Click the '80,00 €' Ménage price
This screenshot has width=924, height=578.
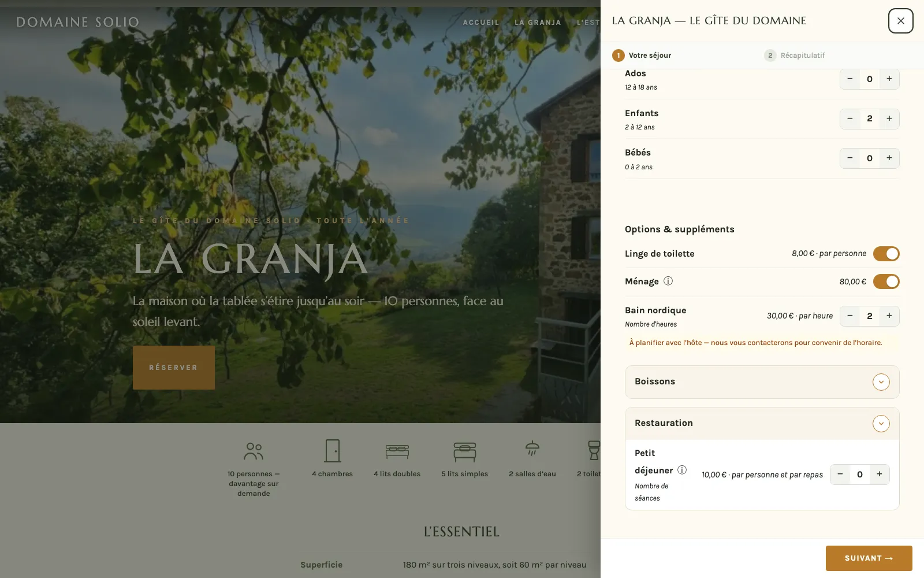pos(853,281)
